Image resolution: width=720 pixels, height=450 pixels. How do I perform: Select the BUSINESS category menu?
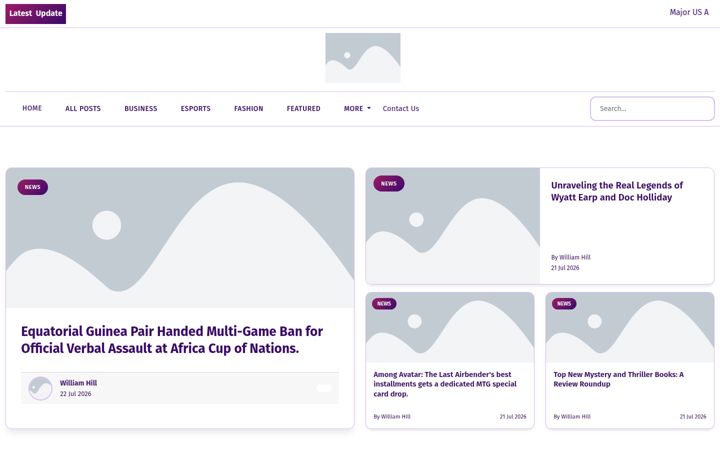(141, 109)
